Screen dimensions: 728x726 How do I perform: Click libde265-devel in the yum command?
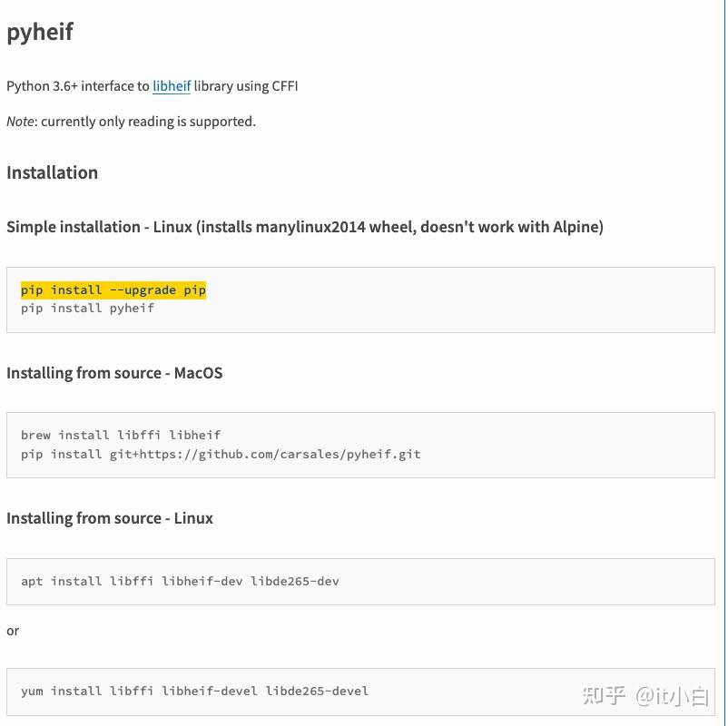click(317, 691)
